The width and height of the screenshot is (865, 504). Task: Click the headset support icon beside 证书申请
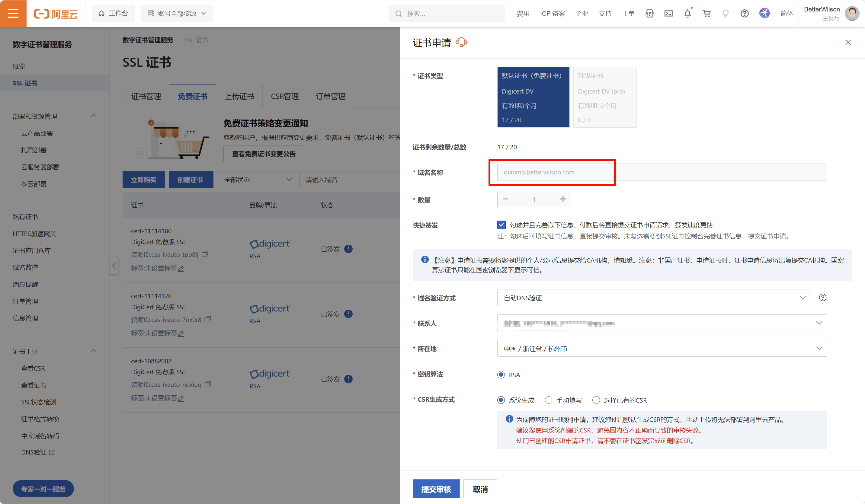click(461, 43)
